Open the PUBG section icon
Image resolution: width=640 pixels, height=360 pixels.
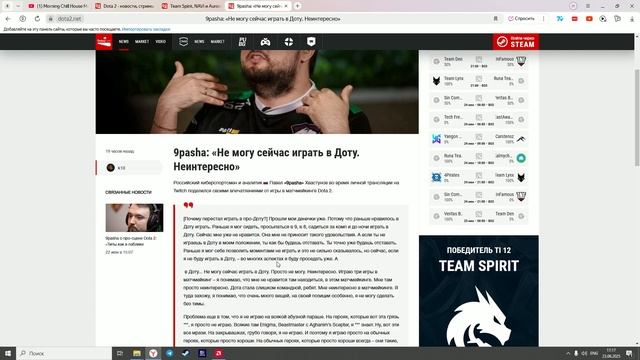point(242,42)
